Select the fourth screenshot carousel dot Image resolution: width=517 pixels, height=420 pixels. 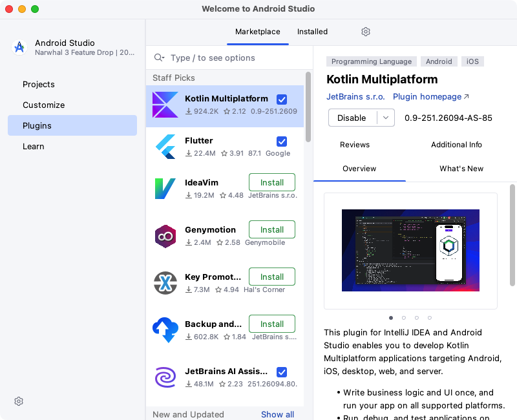[430, 318]
